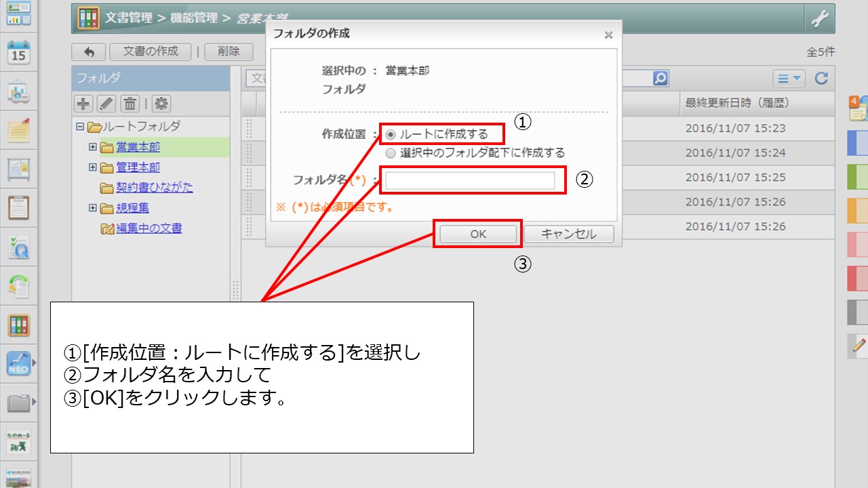The image size is (868, 488).
Task: Select '選択中のフォルダ配下に作成する' radio button
Action: click(x=391, y=153)
